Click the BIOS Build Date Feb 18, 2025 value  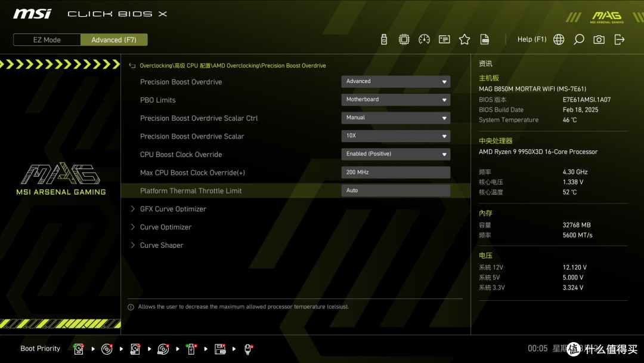pos(580,110)
